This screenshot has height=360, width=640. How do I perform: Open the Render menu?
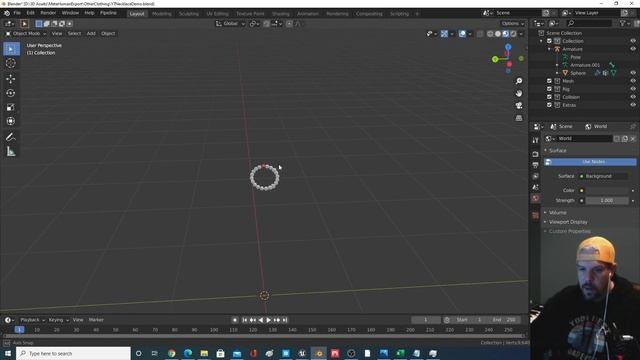point(48,13)
